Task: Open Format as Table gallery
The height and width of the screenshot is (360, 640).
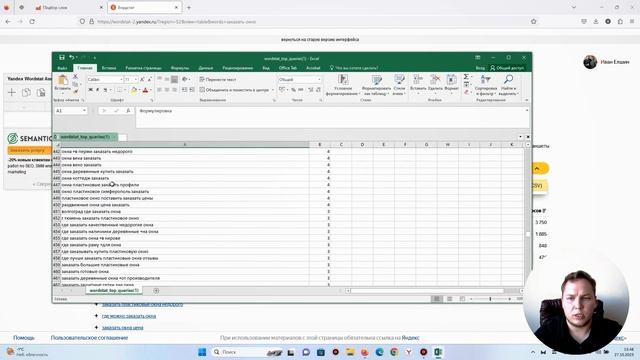Action: pos(377,85)
